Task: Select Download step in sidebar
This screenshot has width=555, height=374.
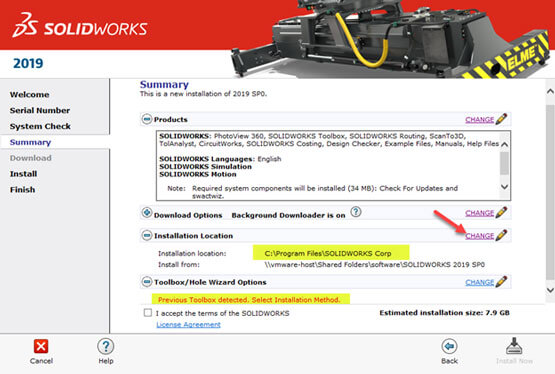Action: [x=31, y=158]
